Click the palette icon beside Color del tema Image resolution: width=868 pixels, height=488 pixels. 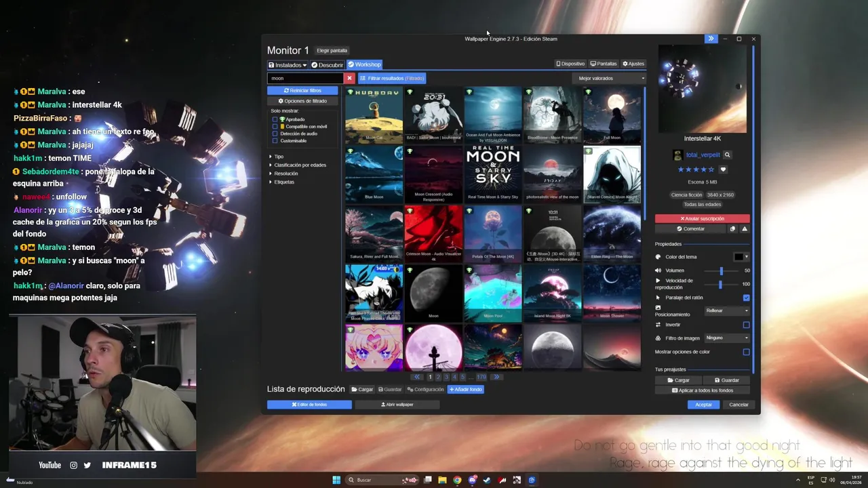658,257
